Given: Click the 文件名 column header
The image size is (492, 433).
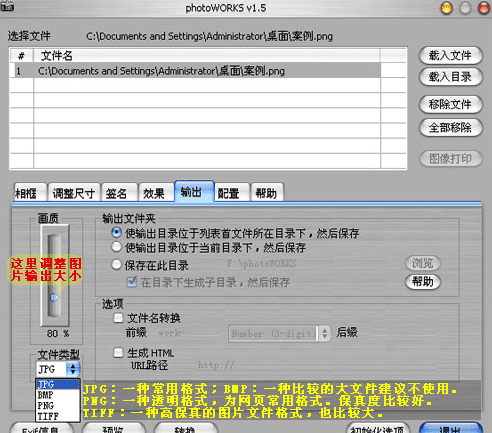Looking at the screenshot, I should [x=207, y=56].
